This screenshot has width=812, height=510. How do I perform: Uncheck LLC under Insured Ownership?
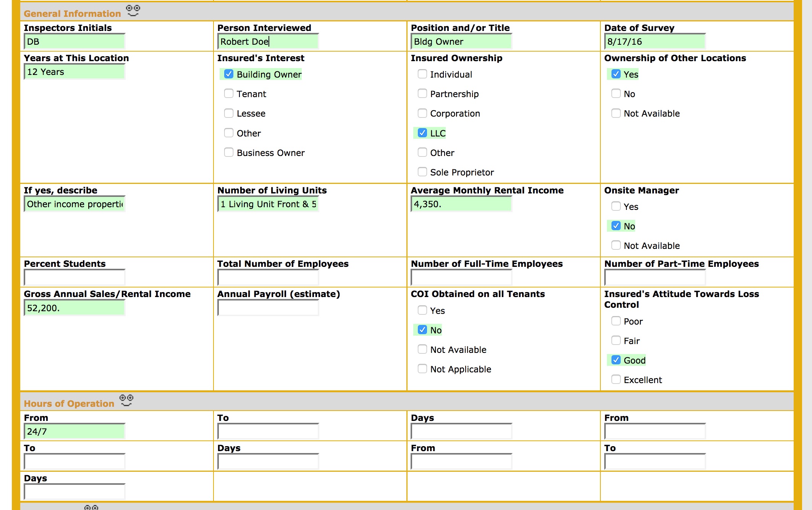coord(422,133)
